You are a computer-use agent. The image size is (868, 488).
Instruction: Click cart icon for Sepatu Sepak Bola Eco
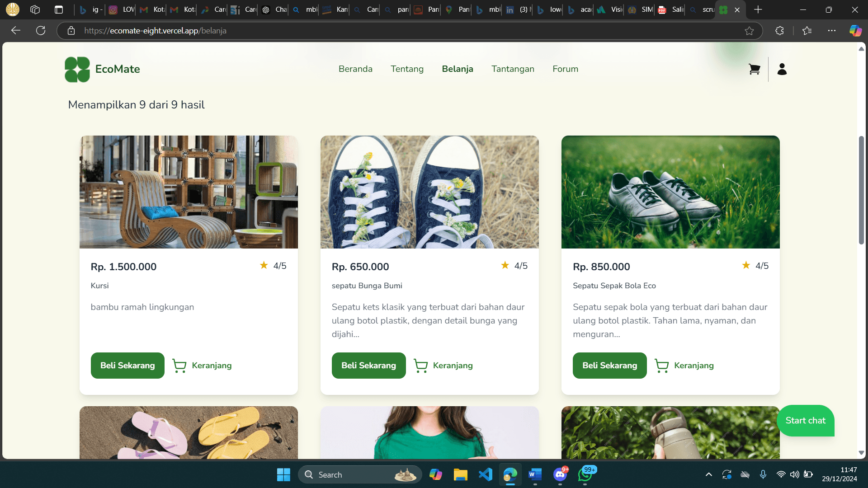[x=662, y=366]
